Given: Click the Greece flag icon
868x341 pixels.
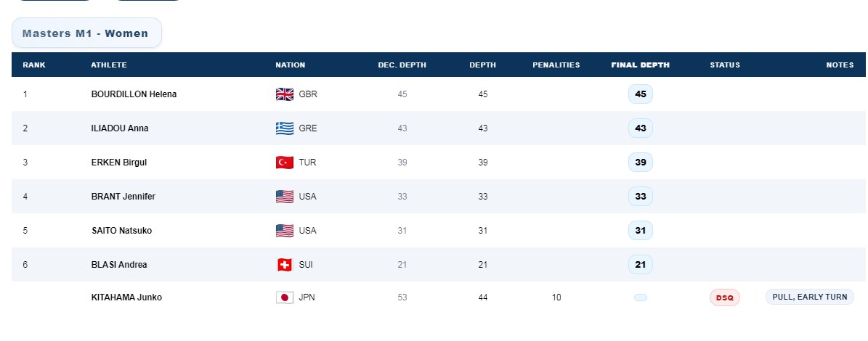Looking at the screenshot, I should click(x=285, y=128).
